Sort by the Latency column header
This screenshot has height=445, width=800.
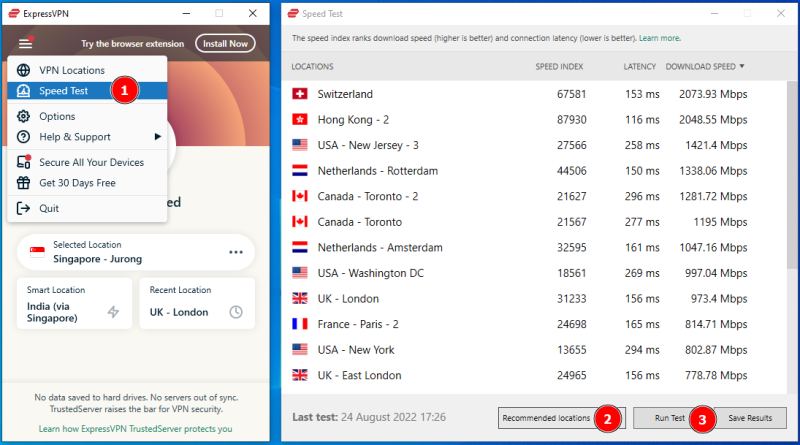pyautogui.click(x=639, y=66)
